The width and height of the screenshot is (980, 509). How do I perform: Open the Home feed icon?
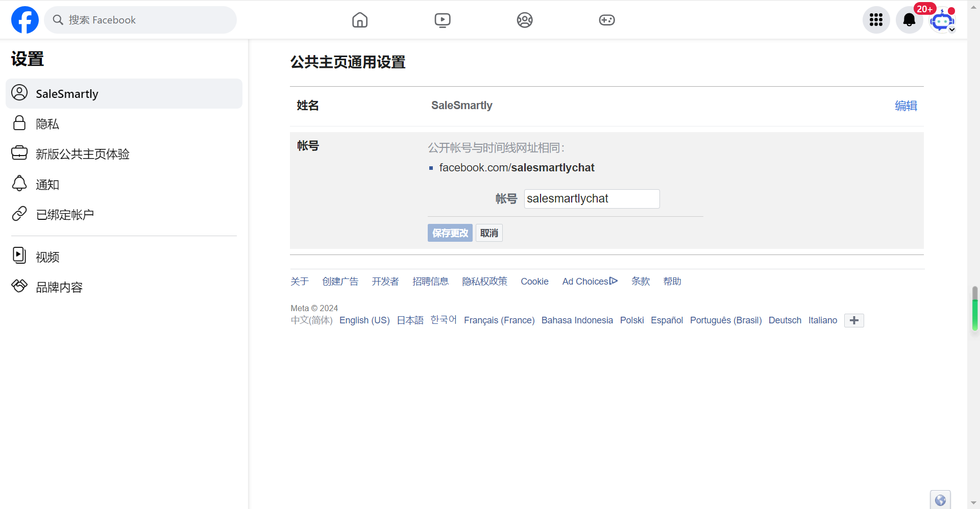[x=359, y=20]
